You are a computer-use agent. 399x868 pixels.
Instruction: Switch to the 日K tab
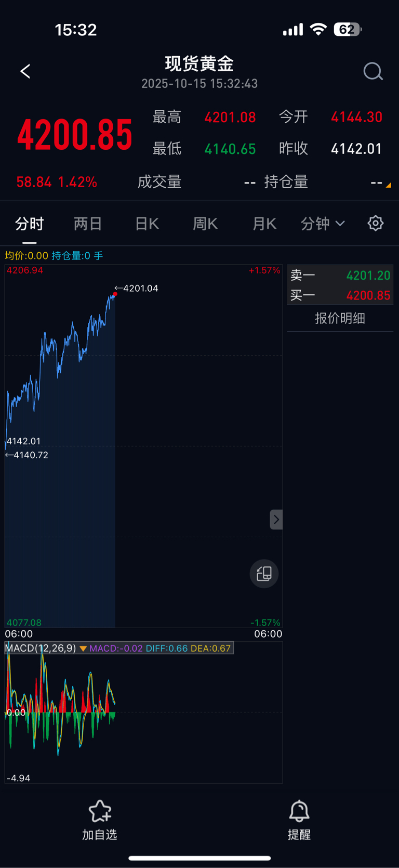click(147, 224)
